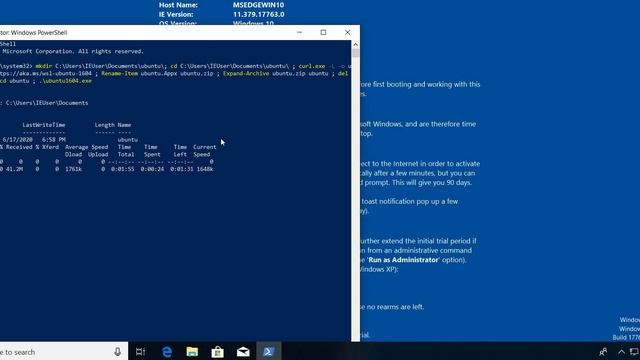This screenshot has width=640, height=360.
Task: Click the PowerShell vertical scrollbar thumb
Action: coord(356,53)
